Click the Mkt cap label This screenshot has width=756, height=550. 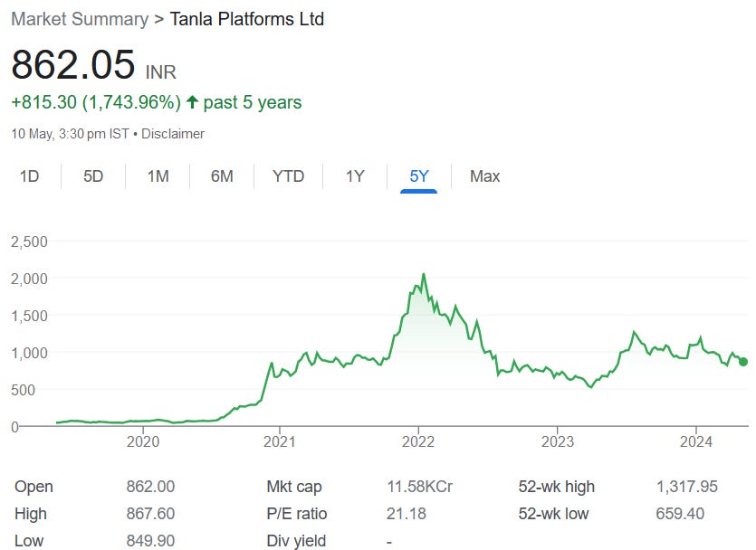[294, 487]
